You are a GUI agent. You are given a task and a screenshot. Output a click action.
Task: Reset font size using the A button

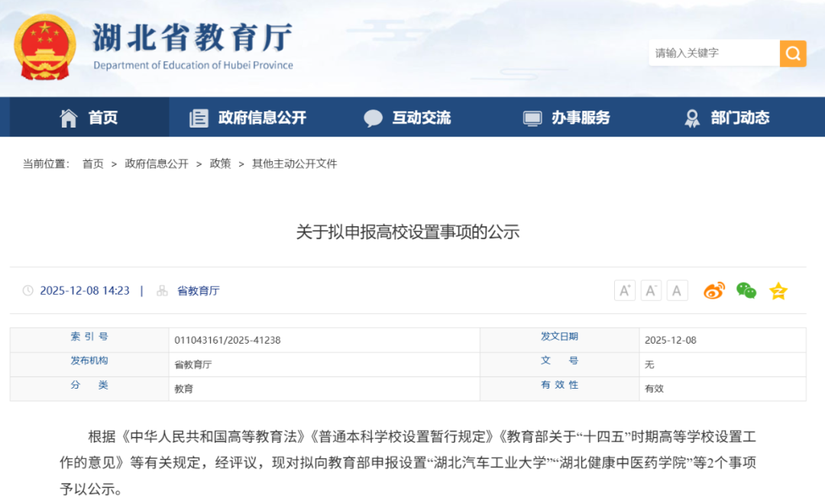[x=677, y=290]
